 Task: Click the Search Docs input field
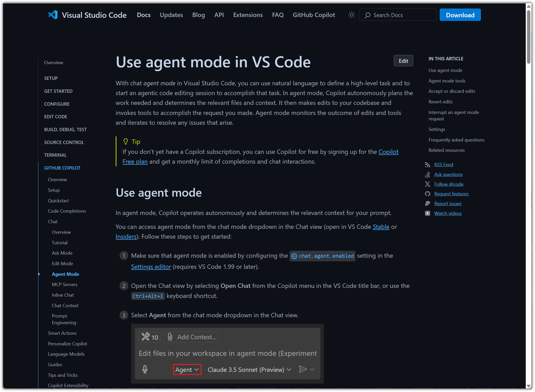[x=398, y=15]
